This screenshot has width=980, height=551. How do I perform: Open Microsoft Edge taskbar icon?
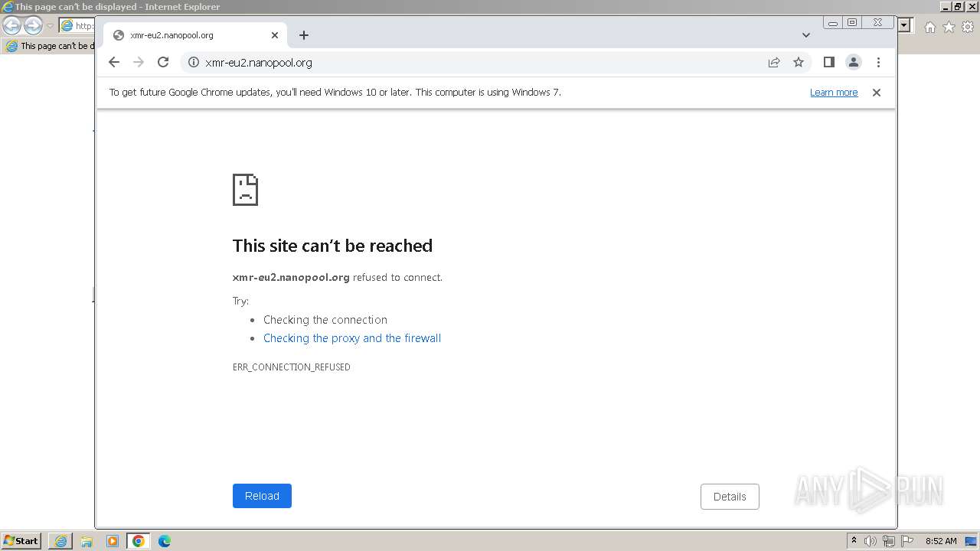pos(165,541)
